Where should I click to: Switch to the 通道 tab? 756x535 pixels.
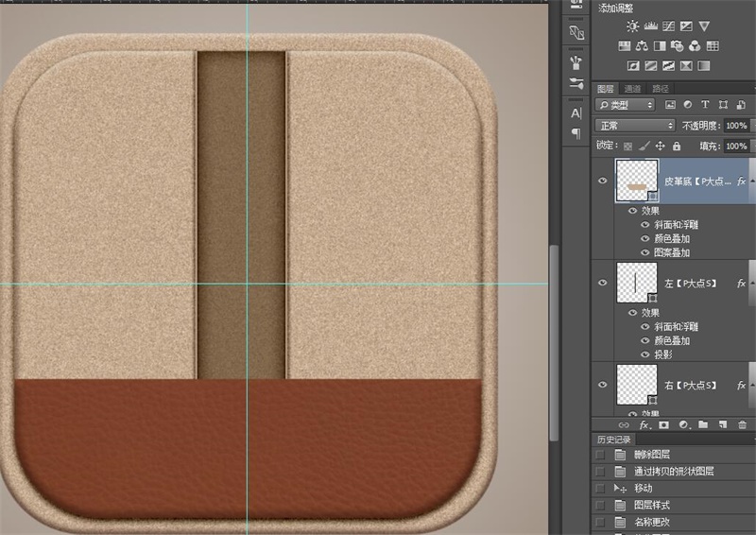[x=632, y=89]
